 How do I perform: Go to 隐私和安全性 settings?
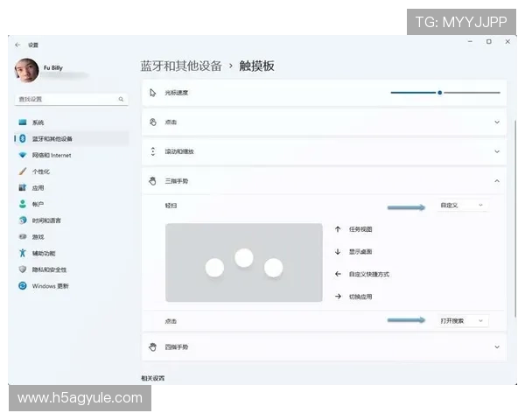72,269
